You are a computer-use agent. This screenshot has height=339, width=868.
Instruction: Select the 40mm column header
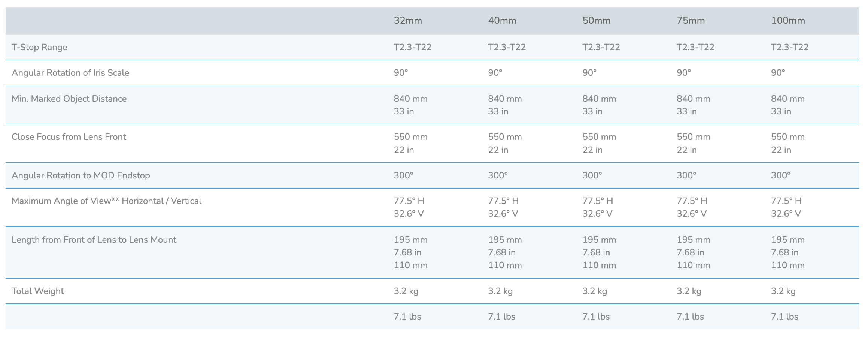(x=502, y=21)
